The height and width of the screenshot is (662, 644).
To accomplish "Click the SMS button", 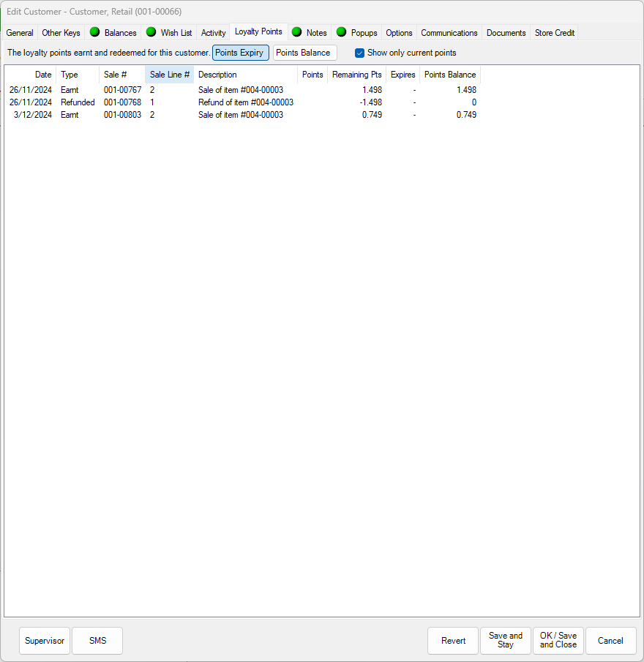I will (x=97, y=640).
